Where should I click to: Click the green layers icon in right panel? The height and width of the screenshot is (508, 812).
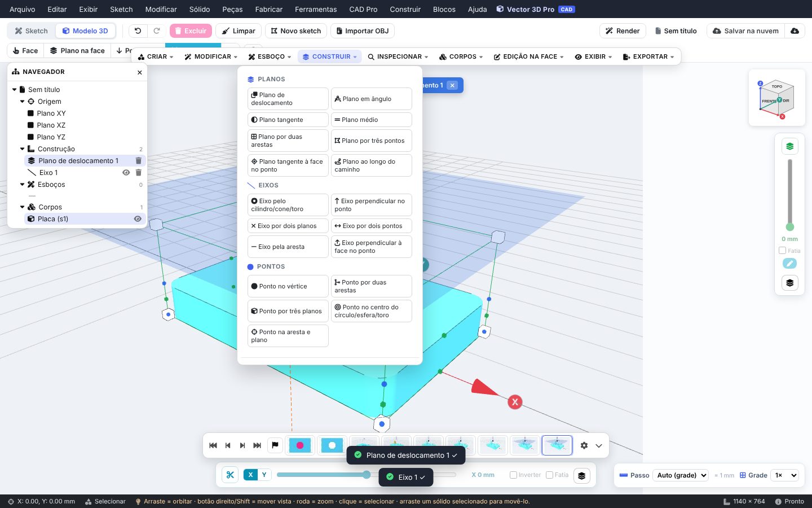point(789,146)
